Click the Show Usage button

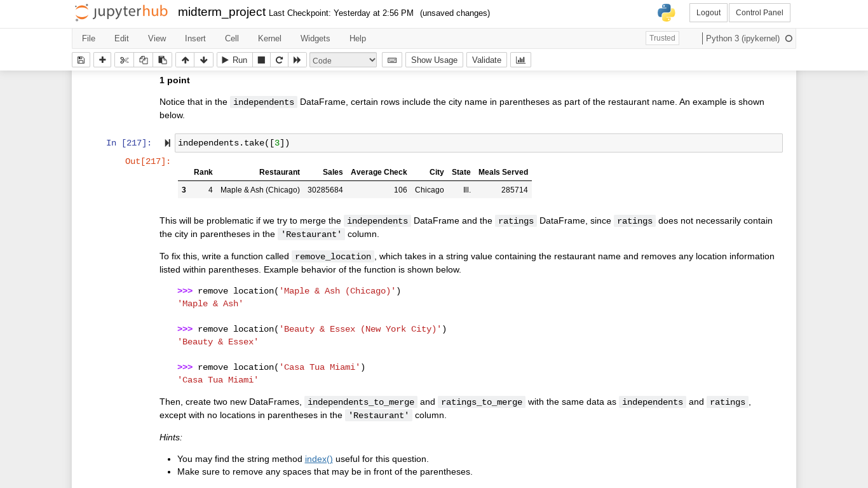434,60
